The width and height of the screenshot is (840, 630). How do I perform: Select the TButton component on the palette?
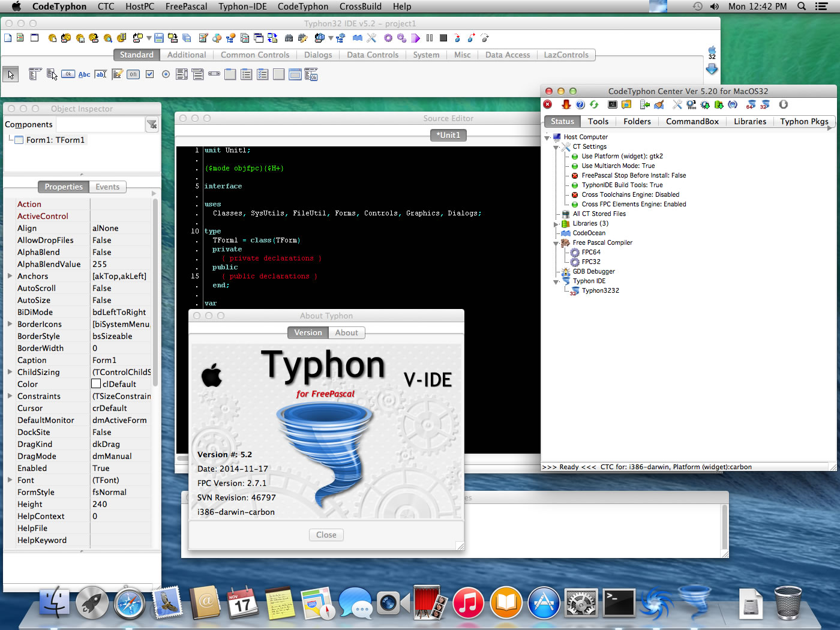[x=68, y=74]
